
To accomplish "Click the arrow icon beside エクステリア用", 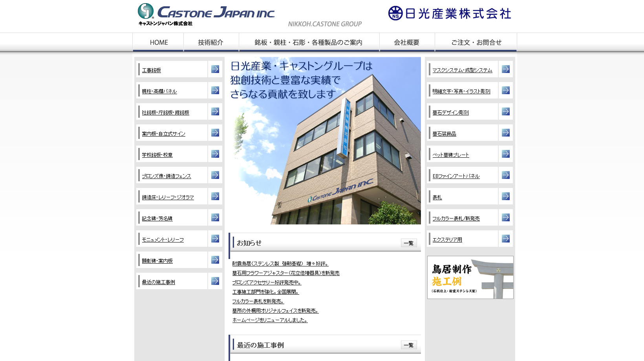I will (x=506, y=239).
